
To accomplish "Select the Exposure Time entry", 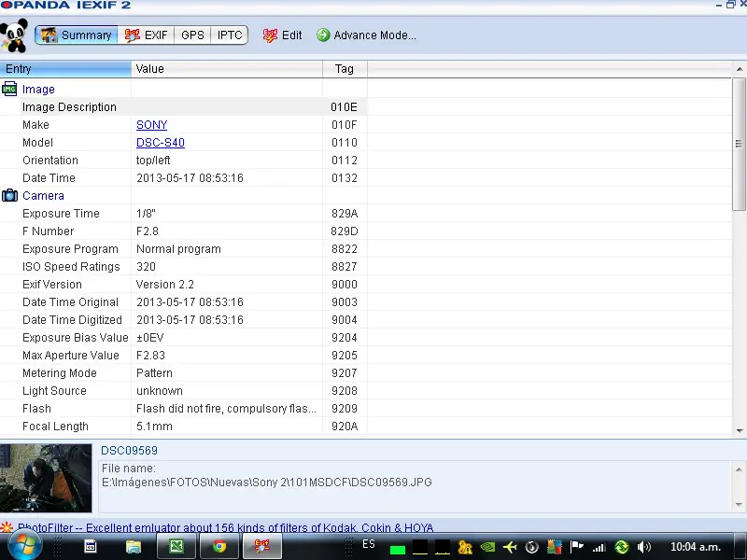I will (61, 214).
